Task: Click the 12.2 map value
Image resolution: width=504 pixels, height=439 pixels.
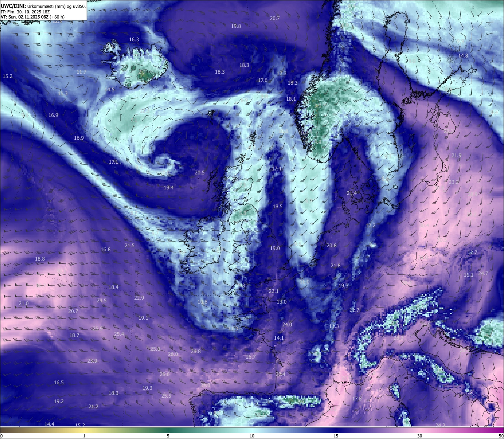Action: [371, 225]
